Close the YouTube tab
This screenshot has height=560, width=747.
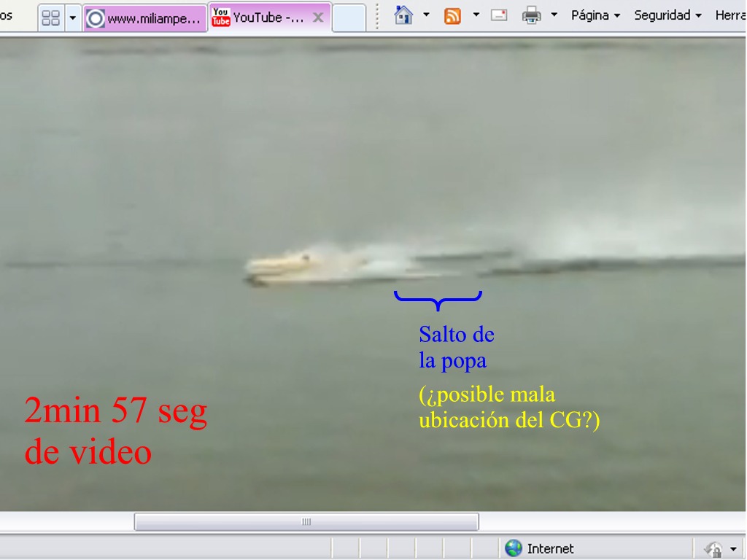coord(318,17)
